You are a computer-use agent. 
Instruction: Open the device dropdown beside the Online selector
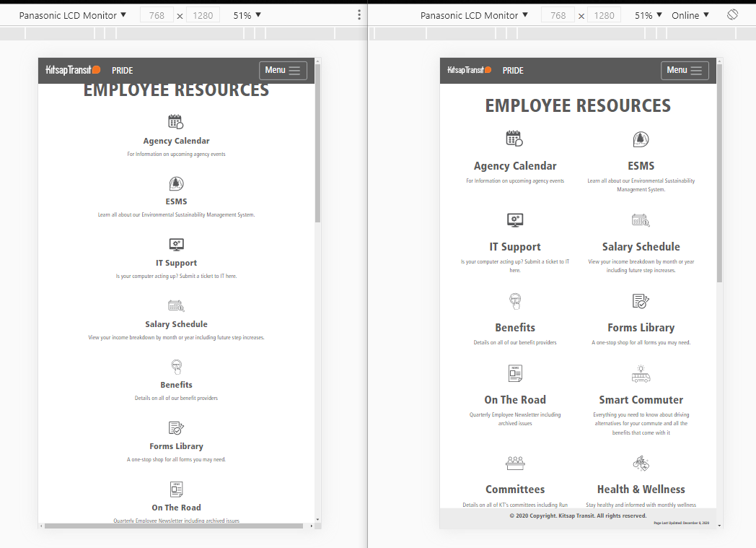coord(475,15)
